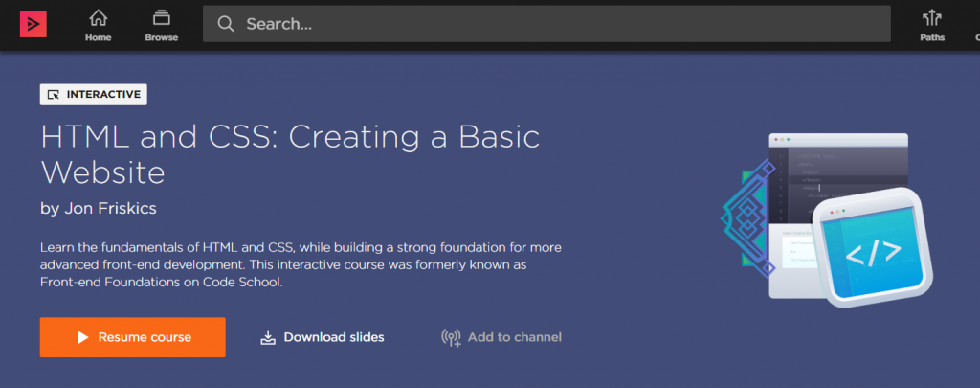Click the download tray icon
Screen dimensions: 980x388
(x=268, y=338)
